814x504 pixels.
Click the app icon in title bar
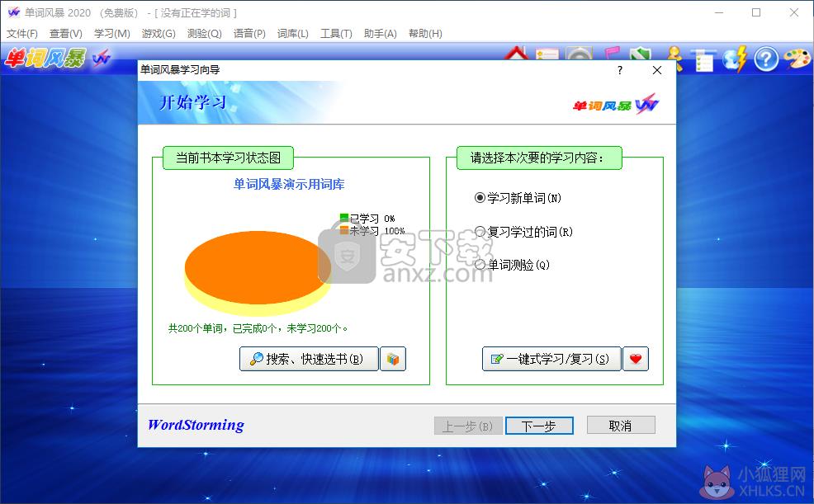[13, 12]
